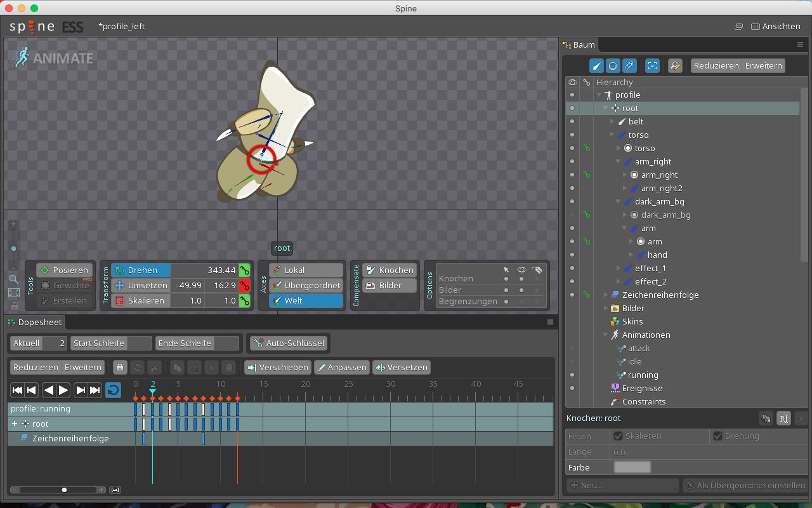Toggle the blue loop playback icon
Screen dimensions: 812x508
113,390
